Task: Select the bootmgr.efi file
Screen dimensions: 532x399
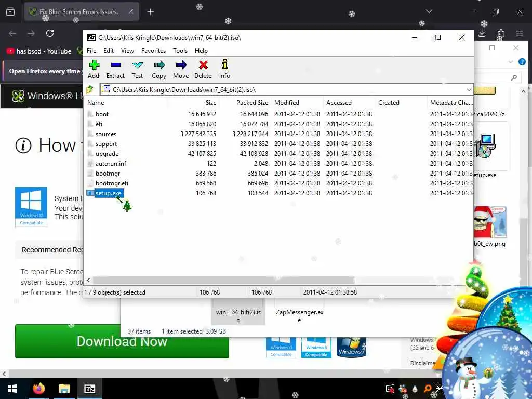Action: [x=112, y=183]
